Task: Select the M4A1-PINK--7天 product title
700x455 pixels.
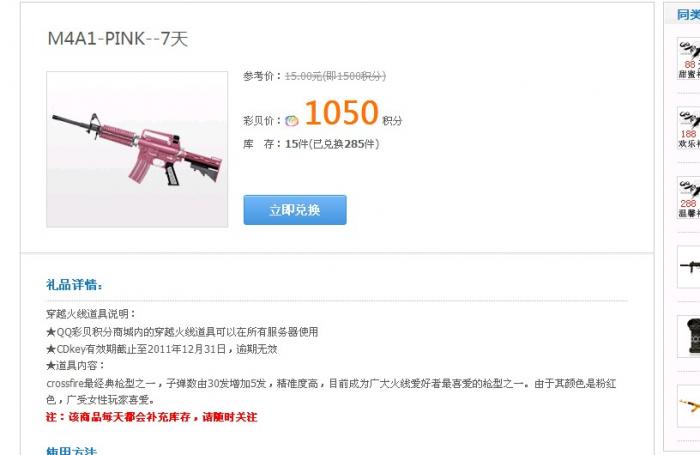Action: click(x=118, y=39)
